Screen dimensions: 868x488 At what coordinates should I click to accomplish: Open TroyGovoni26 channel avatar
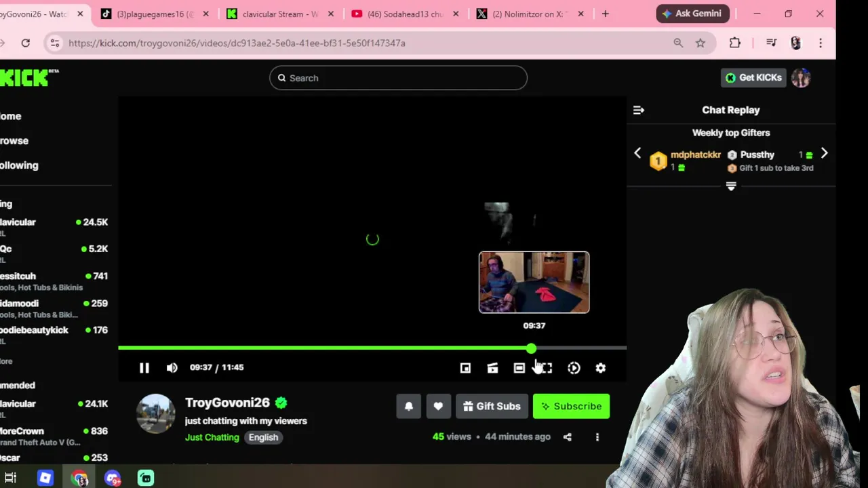click(156, 413)
